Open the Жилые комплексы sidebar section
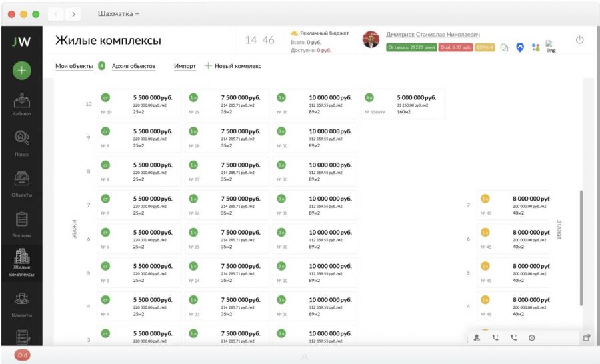600x364 pixels. tap(22, 263)
